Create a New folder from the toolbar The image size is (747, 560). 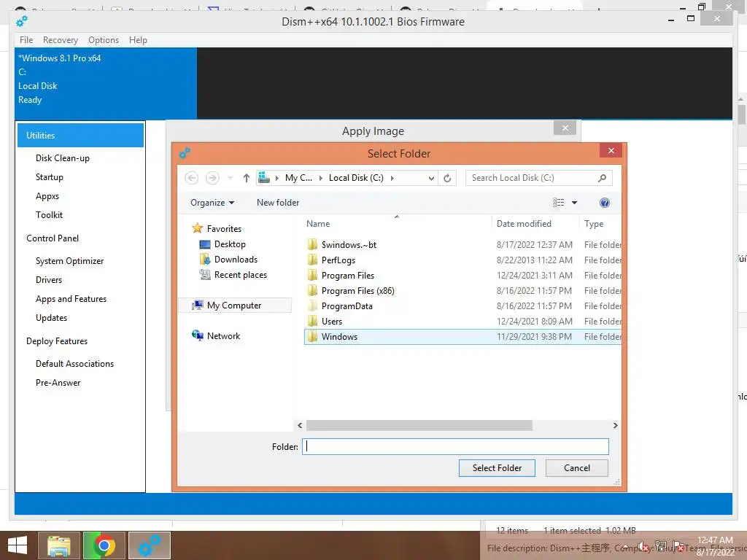tap(278, 203)
